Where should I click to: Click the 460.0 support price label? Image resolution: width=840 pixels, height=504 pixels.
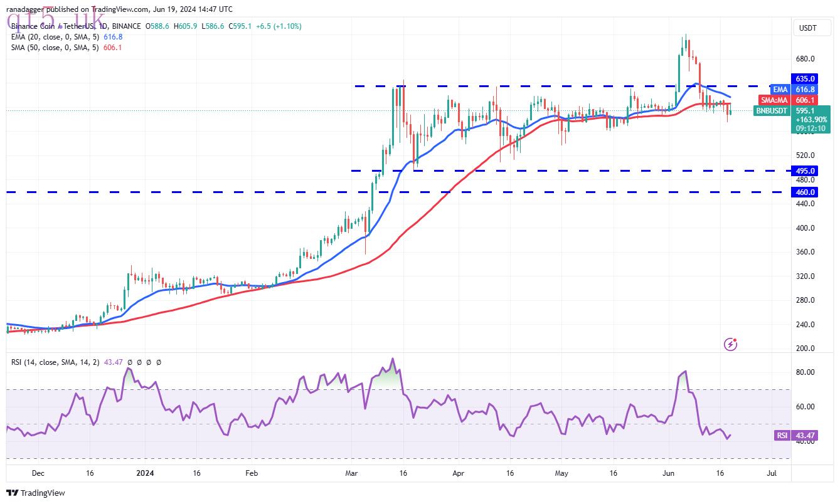pos(806,192)
